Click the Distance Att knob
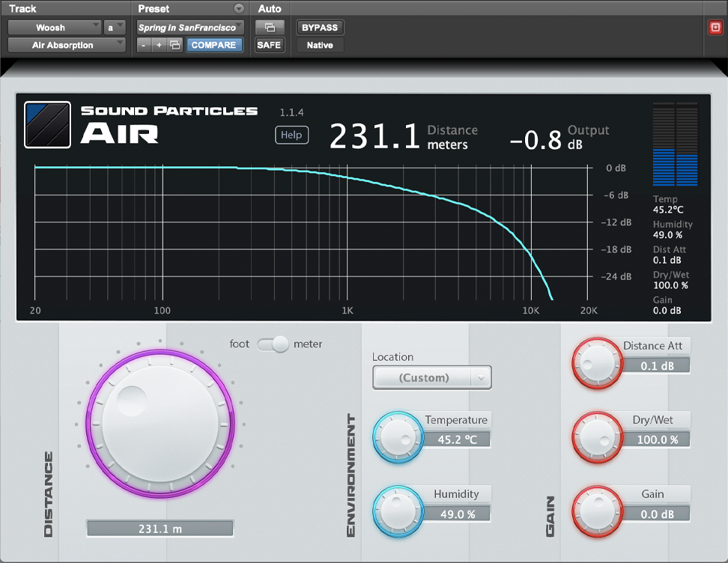Screen dimensions: 728x563 click(597, 363)
